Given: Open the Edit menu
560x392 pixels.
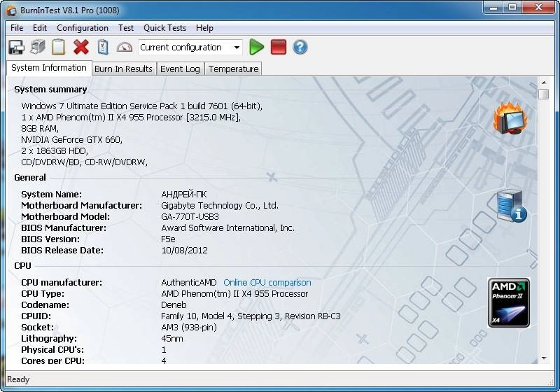Looking at the screenshot, I should tap(40, 28).
